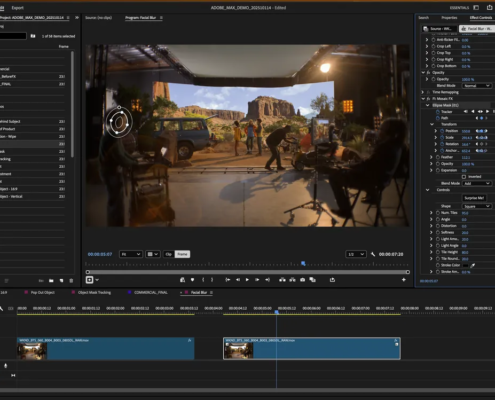The width and height of the screenshot is (495, 400).
Task: Switch to the Export tab
Action: [x=18, y=8]
